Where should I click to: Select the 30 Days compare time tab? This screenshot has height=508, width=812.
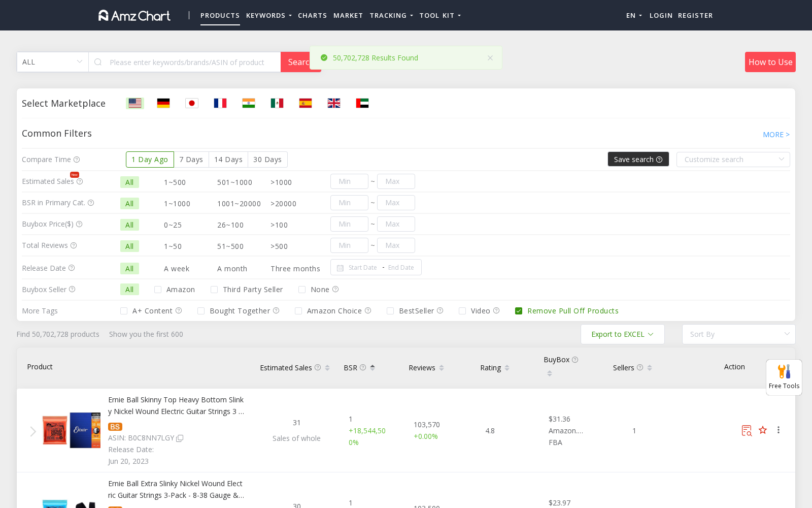267,160
